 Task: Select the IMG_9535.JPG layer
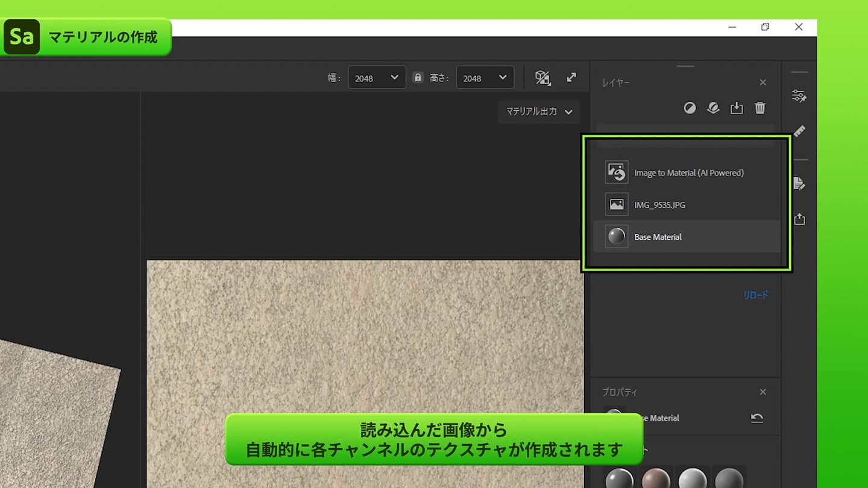click(687, 205)
